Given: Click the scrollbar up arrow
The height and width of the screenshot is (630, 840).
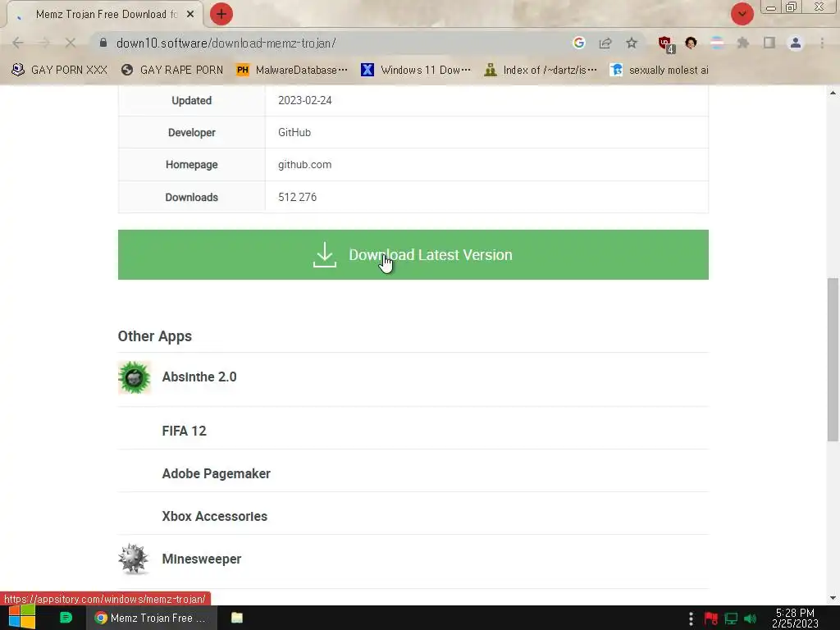Looking at the screenshot, I should click(833, 93).
